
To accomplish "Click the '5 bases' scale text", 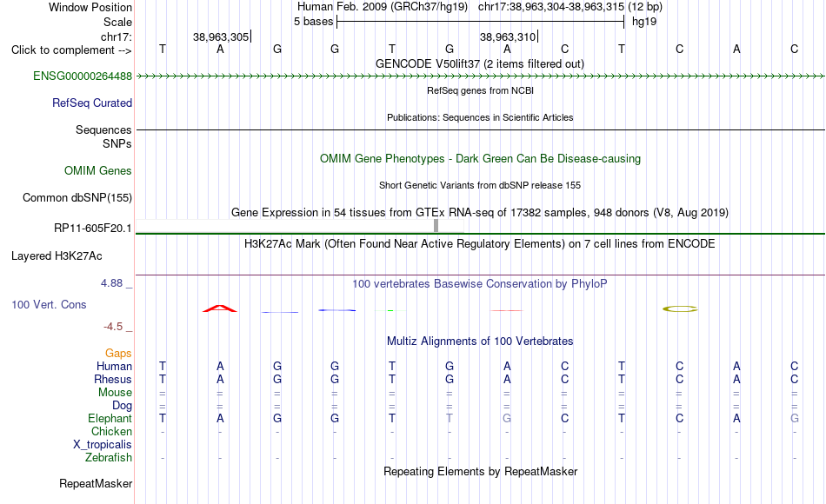I will coord(313,22).
